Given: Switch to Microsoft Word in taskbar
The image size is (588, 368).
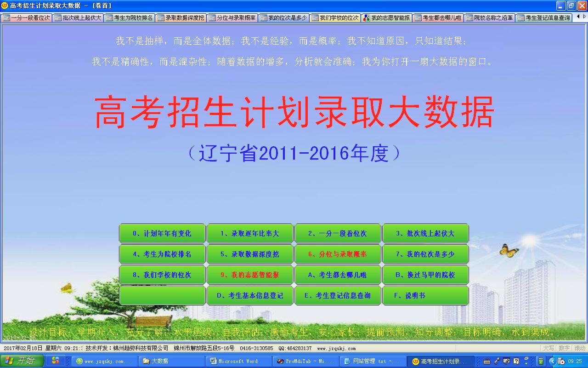Looking at the screenshot, I should [x=237, y=362].
